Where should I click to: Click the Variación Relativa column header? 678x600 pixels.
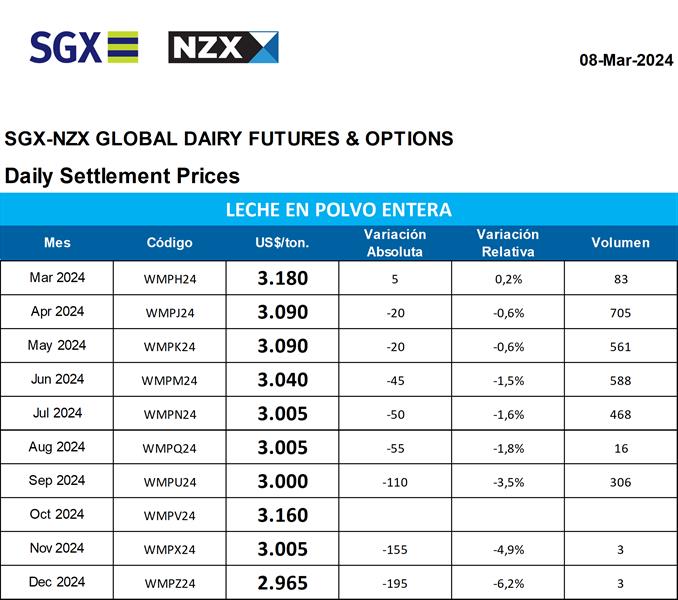coord(507,242)
